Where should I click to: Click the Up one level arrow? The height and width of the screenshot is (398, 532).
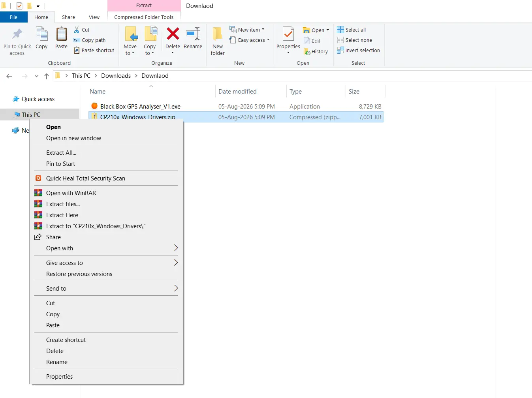(47, 76)
